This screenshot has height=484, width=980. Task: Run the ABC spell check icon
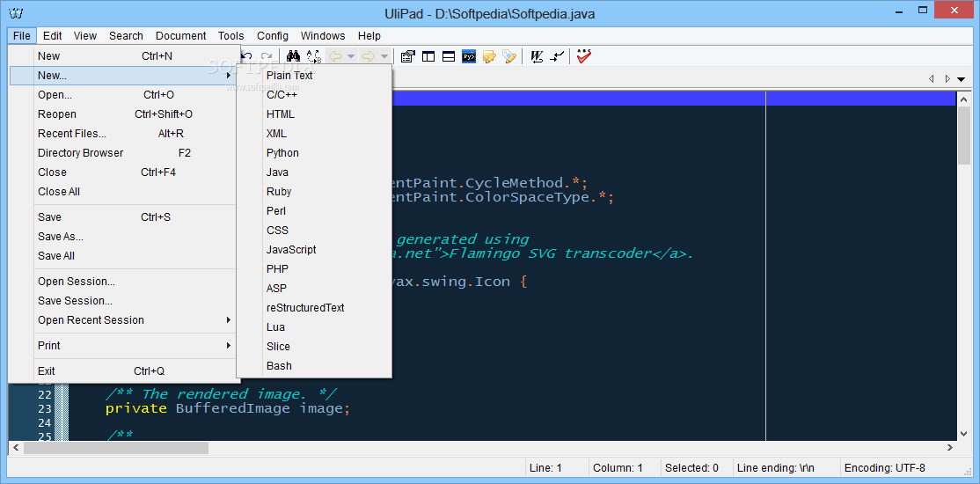(584, 56)
